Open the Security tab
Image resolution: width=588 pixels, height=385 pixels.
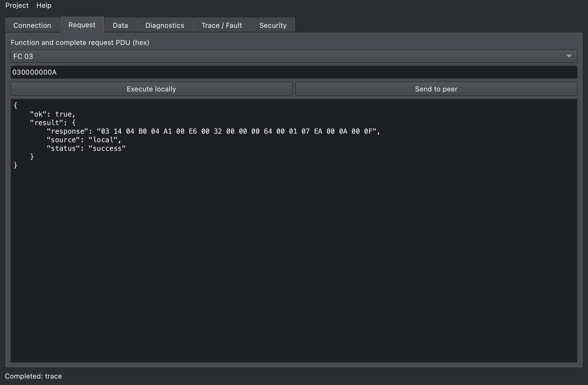(273, 25)
